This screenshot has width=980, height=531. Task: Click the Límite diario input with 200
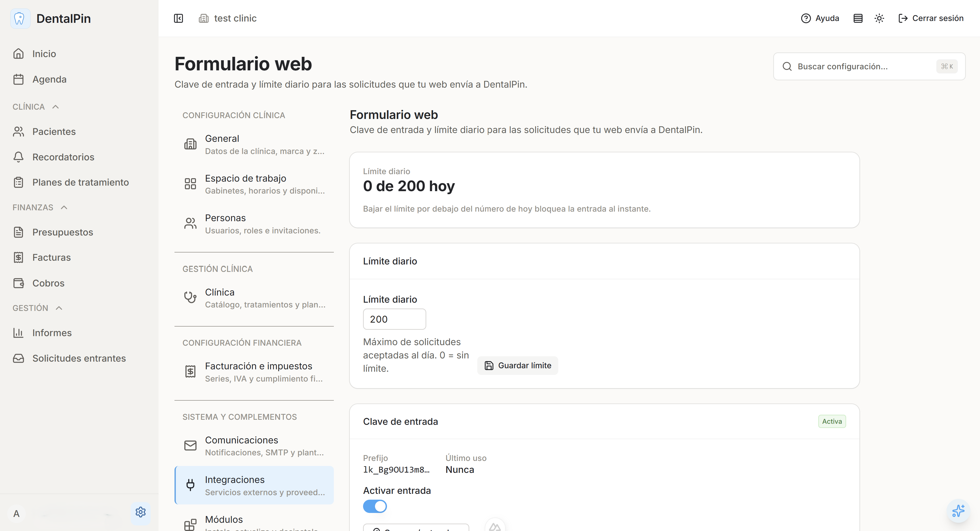(394, 319)
